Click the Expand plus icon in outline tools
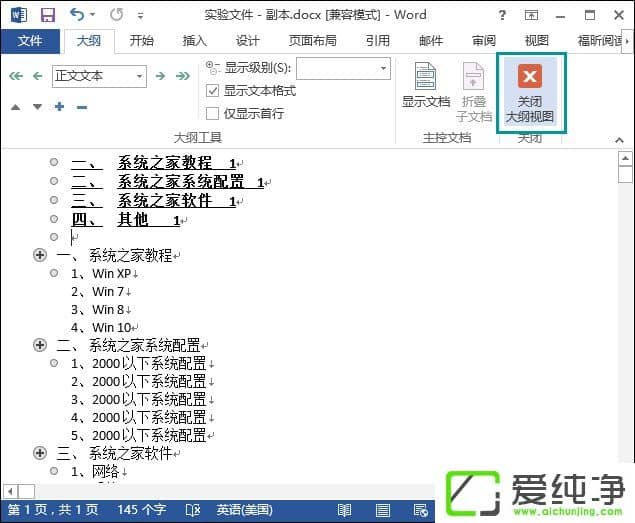Viewport: 635px width, 523px height. [x=60, y=107]
